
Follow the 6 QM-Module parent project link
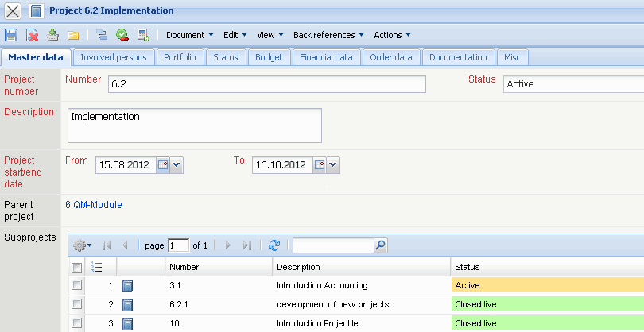(x=94, y=205)
